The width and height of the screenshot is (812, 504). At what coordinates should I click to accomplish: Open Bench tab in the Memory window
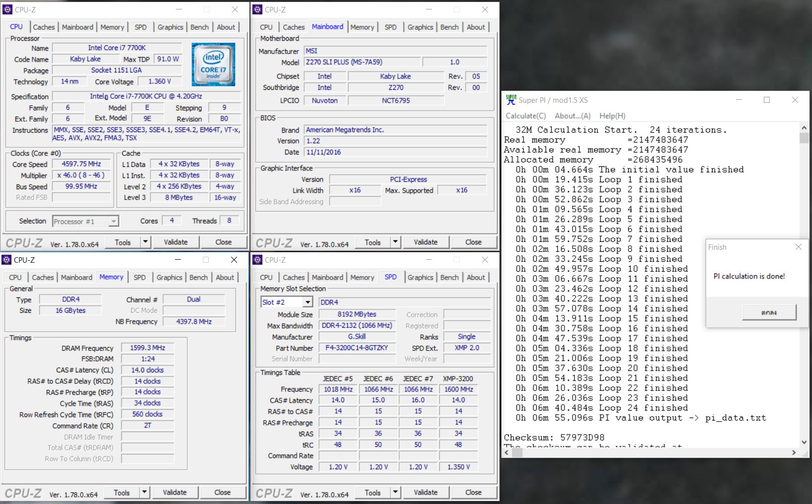(198, 278)
